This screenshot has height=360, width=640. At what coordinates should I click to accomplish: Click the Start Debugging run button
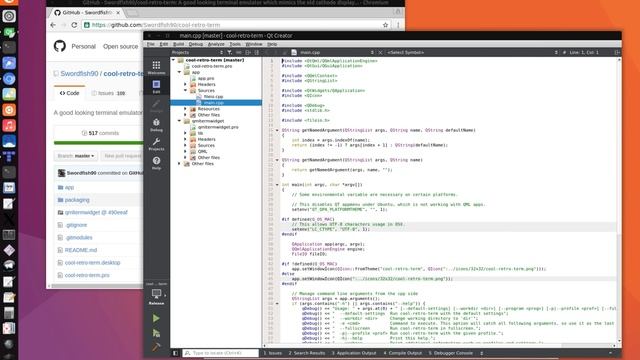156,333
